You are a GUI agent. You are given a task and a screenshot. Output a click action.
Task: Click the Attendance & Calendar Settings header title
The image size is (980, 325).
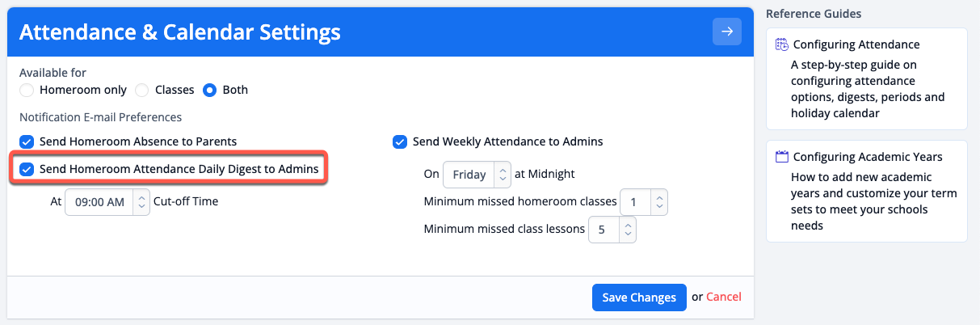tap(179, 32)
